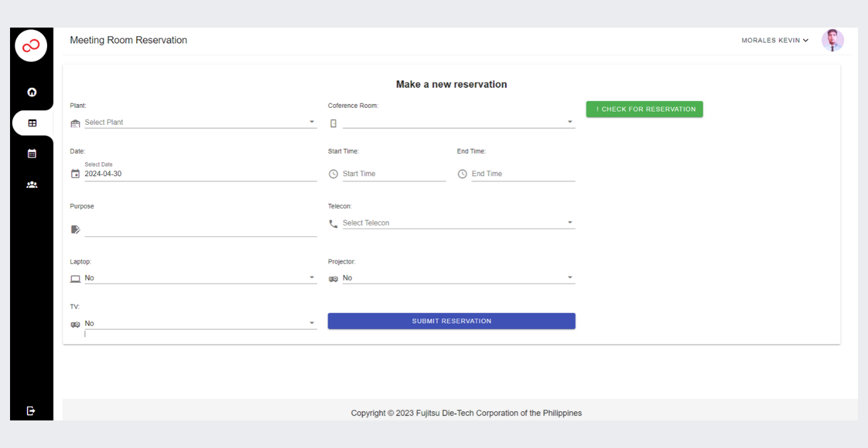This screenshot has width=868, height=448.
Task: Open the Conference Room dropdown
Action: click(x=458, y=122)
